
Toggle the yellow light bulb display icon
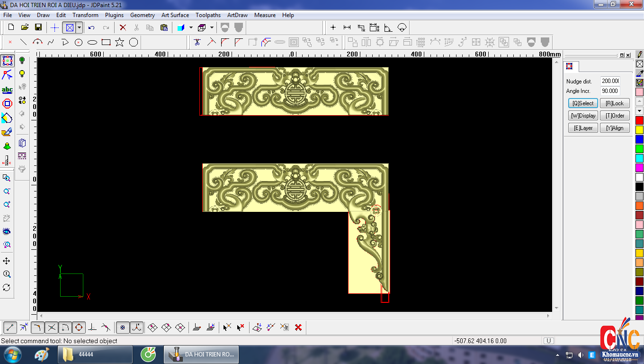(x=22, y=74)
